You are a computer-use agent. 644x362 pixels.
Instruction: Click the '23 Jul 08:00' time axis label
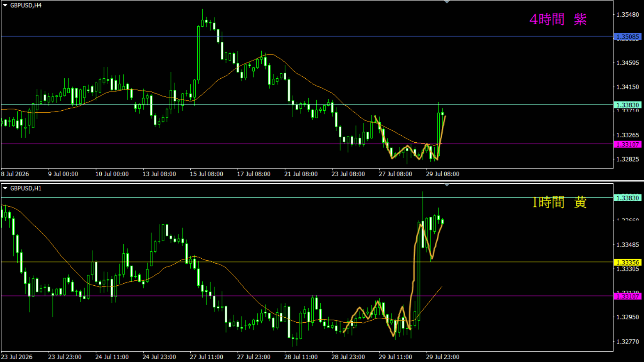[x=348, y=174]
